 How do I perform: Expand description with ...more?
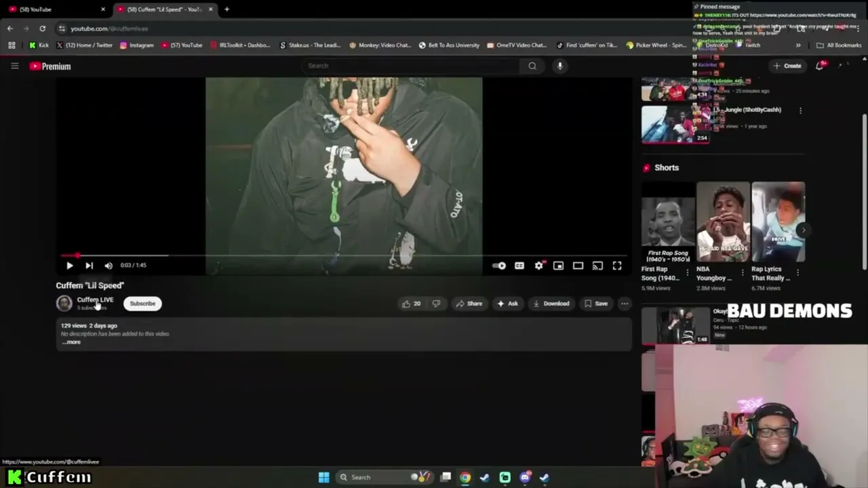(72, 342)
